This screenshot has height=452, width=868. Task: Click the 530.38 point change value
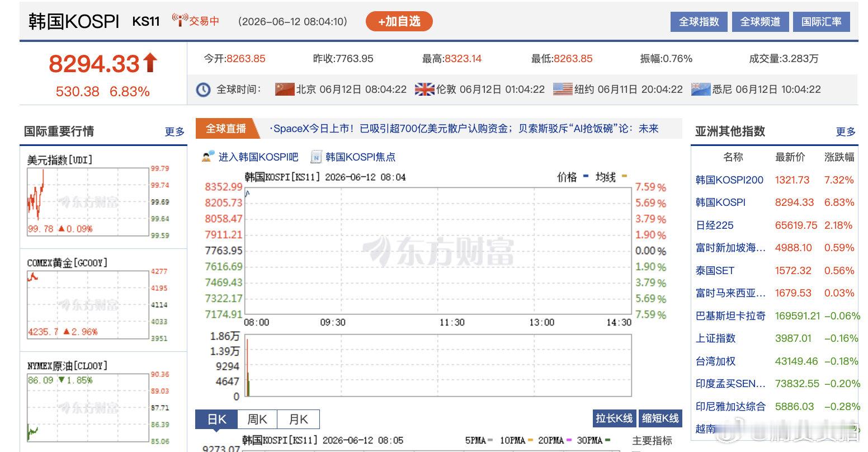tap(77, 92)
